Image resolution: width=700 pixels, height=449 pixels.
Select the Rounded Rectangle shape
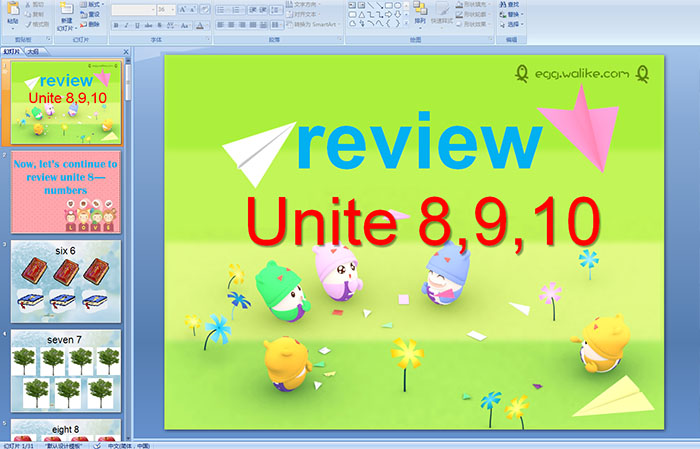[352, 15]
